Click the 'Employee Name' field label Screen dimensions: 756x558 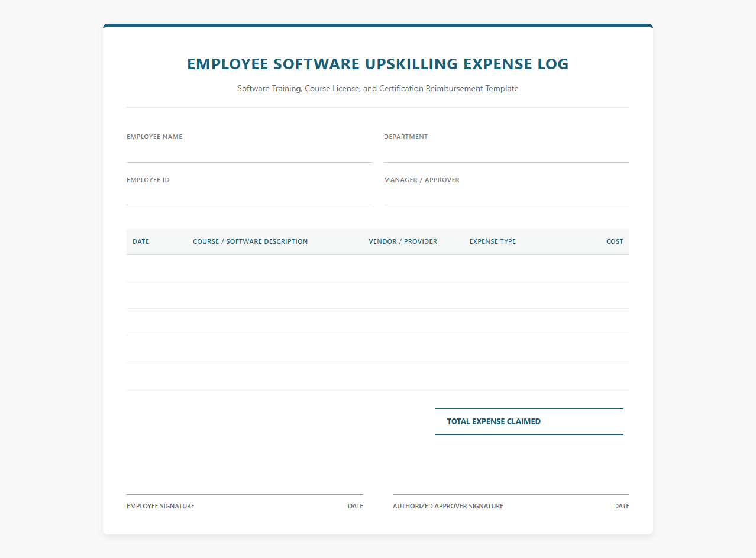(x=154, y=137)
